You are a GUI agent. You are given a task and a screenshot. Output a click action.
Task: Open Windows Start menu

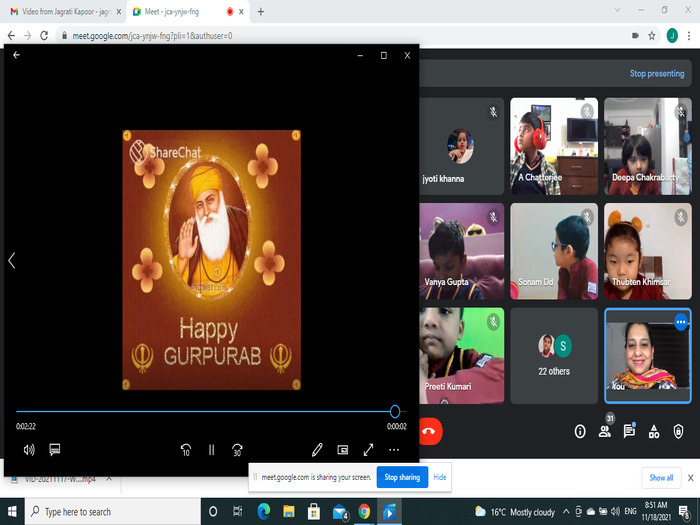point(12,512)
